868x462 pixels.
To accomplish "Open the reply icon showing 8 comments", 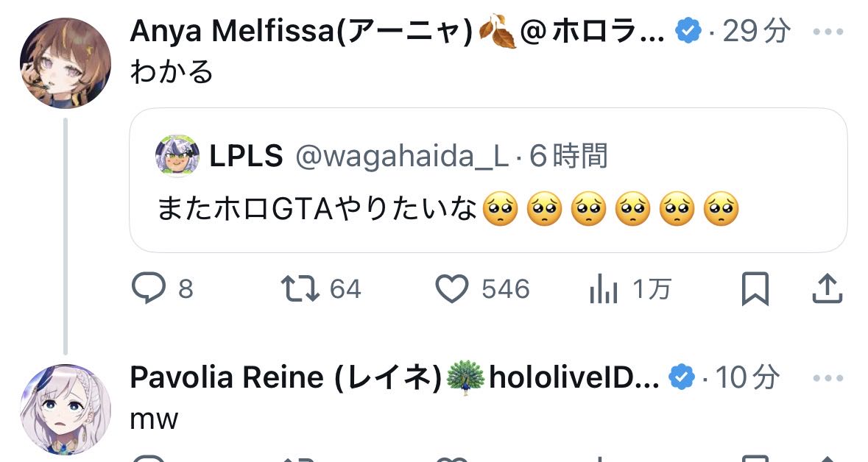I will (x=149, y=288).
